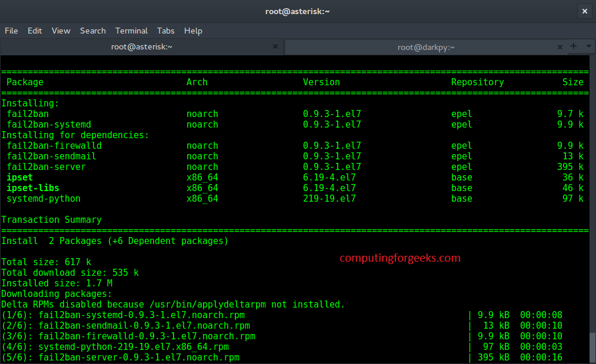The width and height of the screenshot is (596, 364).
Task: Click the 'Repository' column header text
Action: [x=477, y=82]
